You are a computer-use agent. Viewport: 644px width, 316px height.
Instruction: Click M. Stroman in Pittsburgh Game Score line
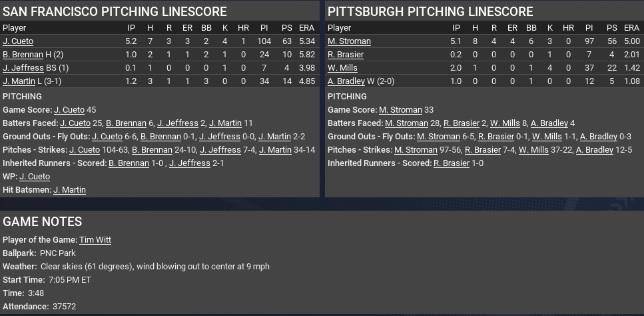400,110
